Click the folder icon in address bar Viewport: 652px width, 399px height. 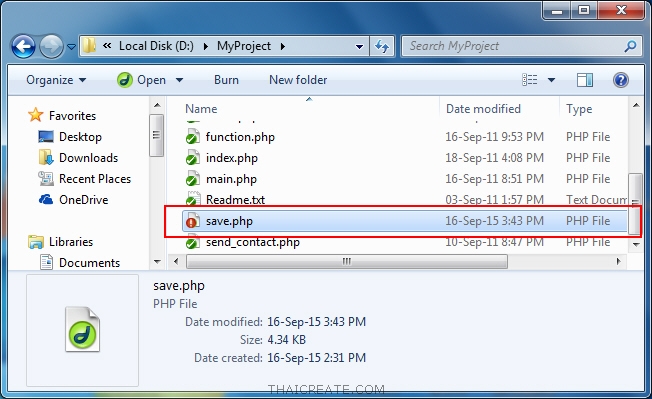pos(89,46)
